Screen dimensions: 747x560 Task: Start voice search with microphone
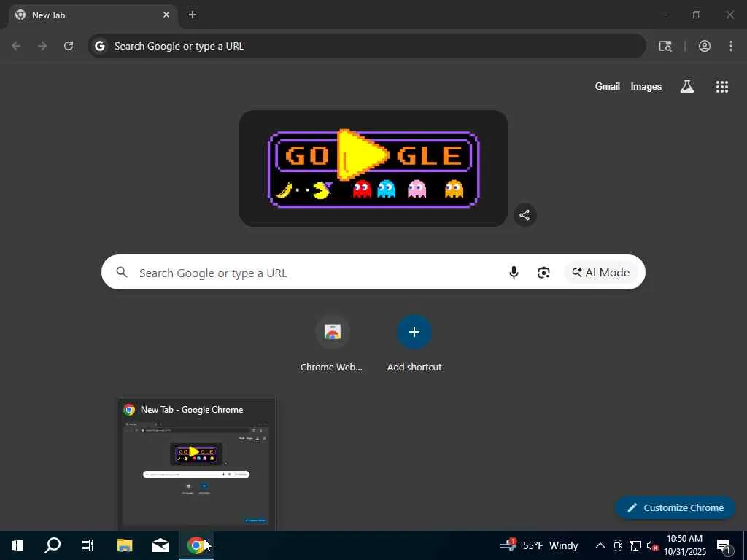tap(514, 272)
